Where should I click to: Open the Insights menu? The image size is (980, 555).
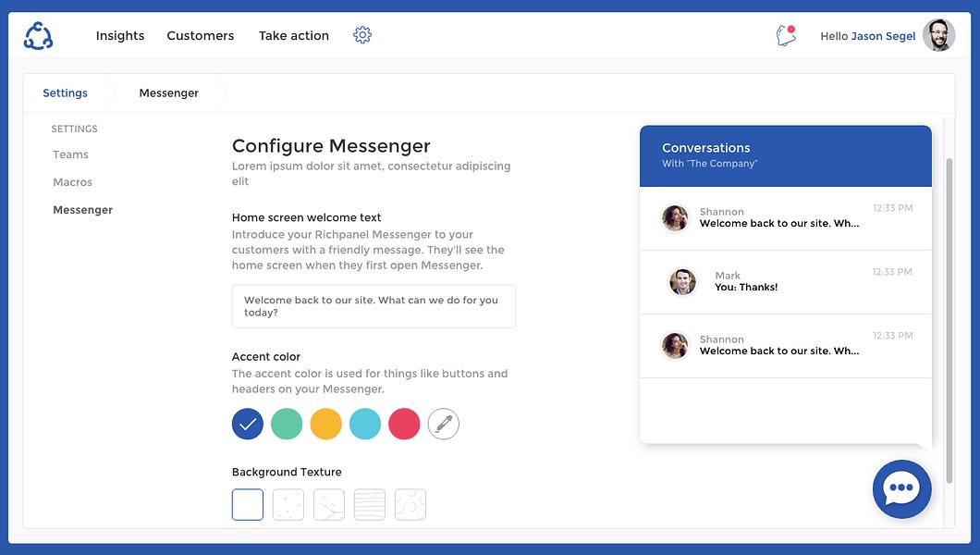pyautogui.click(x=120, y=36)
